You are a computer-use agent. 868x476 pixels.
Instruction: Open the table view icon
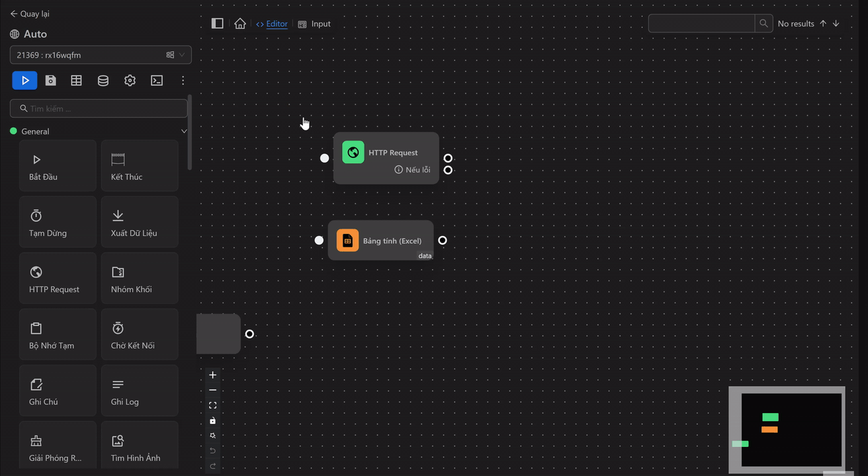pos(76,80)
